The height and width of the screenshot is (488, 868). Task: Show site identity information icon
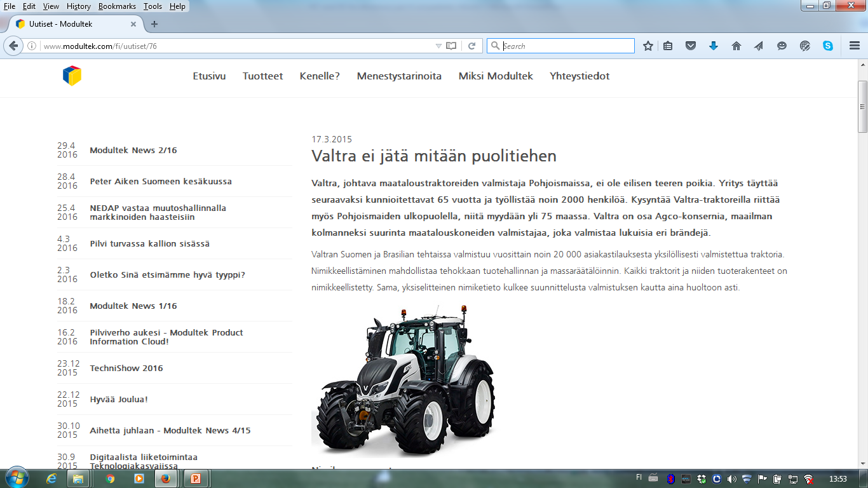32,46
